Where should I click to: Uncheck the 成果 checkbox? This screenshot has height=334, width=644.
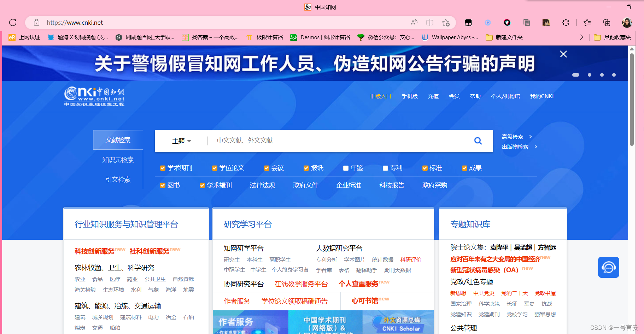pyautogui.click(x=464, y=168)
